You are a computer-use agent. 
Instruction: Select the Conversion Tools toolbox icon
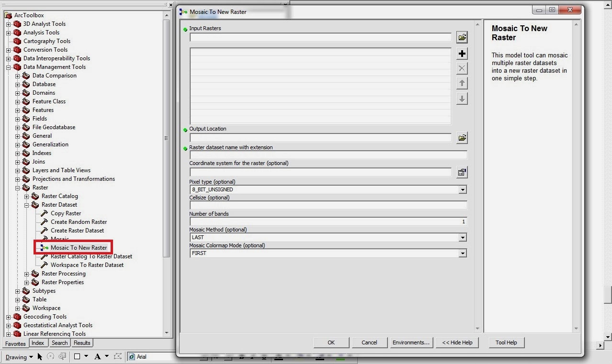17,50
